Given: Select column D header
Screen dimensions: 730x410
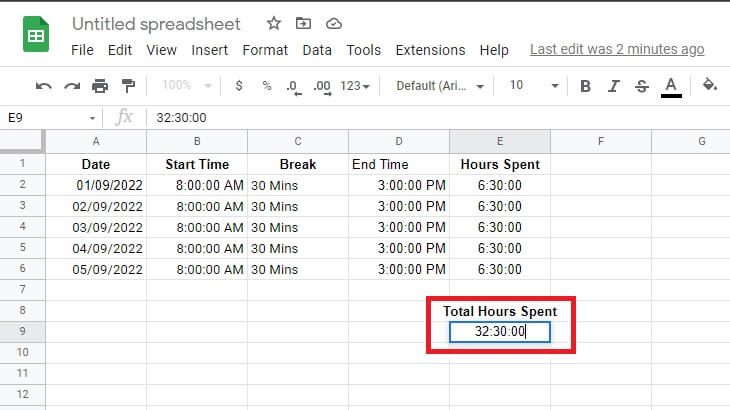Looking at the screenshot, I should coord(399,141).
